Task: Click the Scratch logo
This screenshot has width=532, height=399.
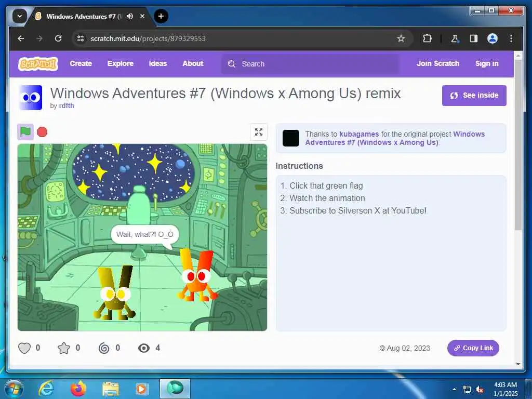Action: tap(38, 64)
